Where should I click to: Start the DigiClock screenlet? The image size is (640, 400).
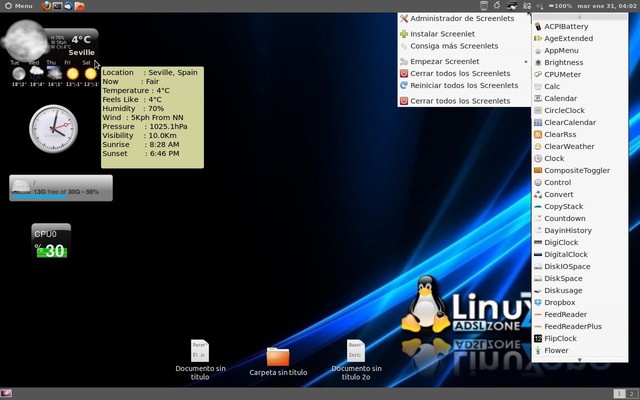[x=580, y=242]
